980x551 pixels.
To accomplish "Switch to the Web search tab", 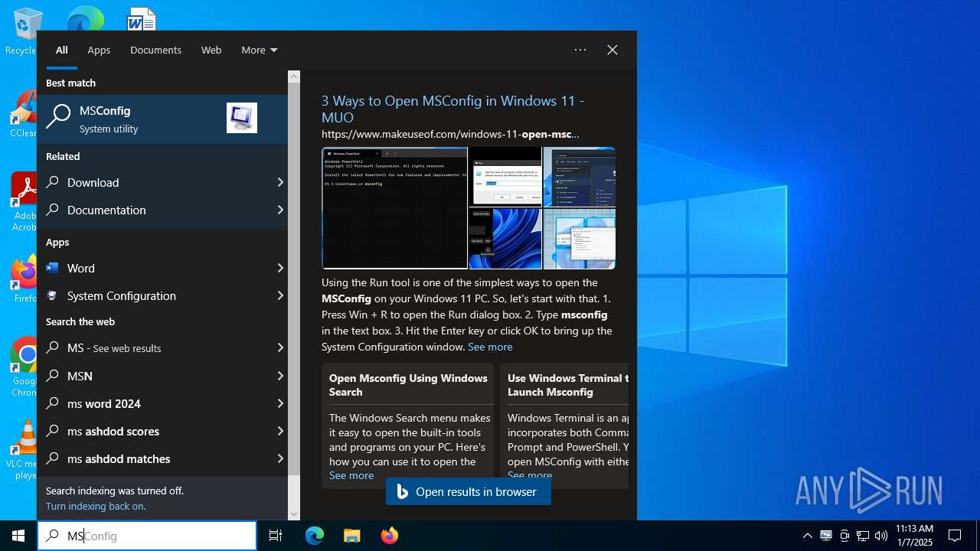I will point(211,50).
